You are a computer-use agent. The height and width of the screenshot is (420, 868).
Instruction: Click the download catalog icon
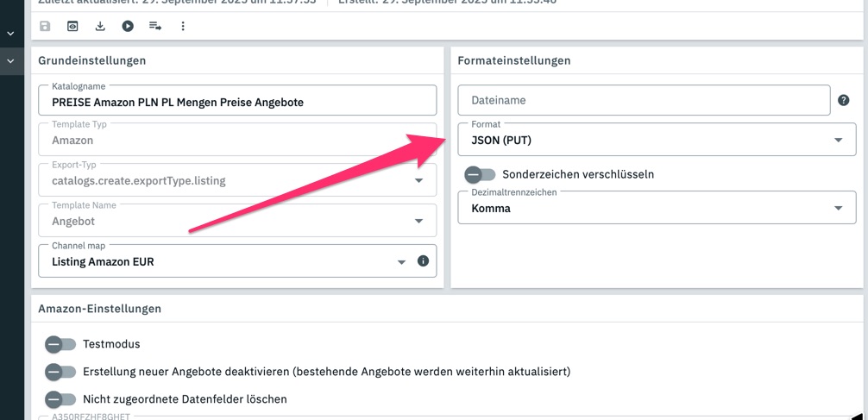coord(100,27)
